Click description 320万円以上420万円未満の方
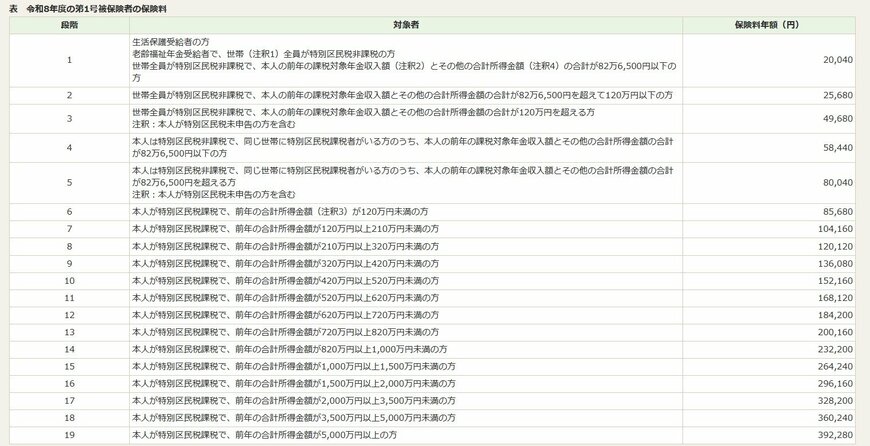This screenshot has height=446, width=870. (286, 263)
